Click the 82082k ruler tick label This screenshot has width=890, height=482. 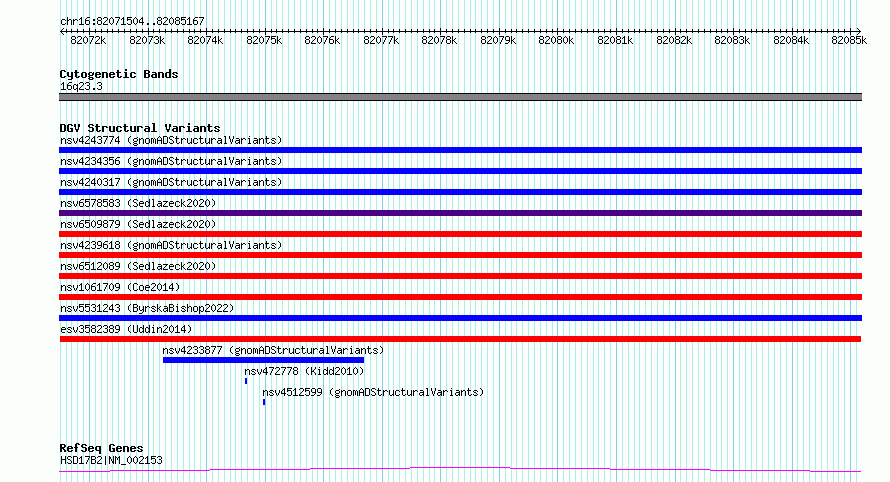tap(674, 40)
